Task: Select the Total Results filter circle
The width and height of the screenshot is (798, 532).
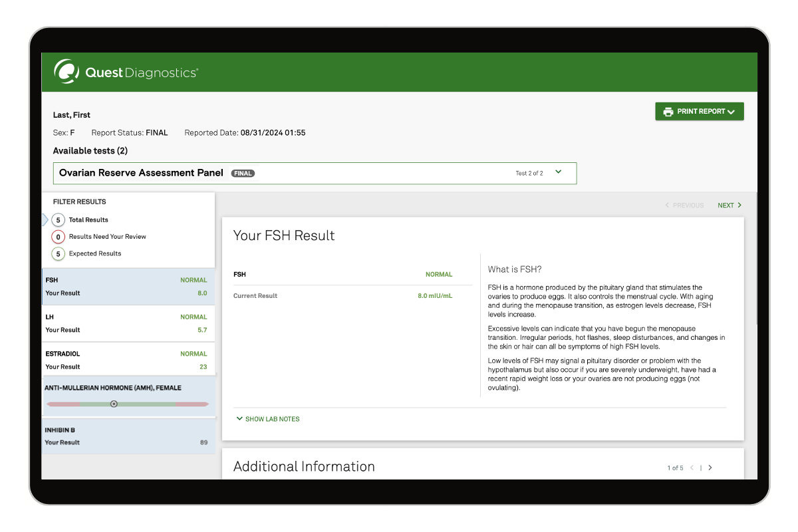Action: 59,220
